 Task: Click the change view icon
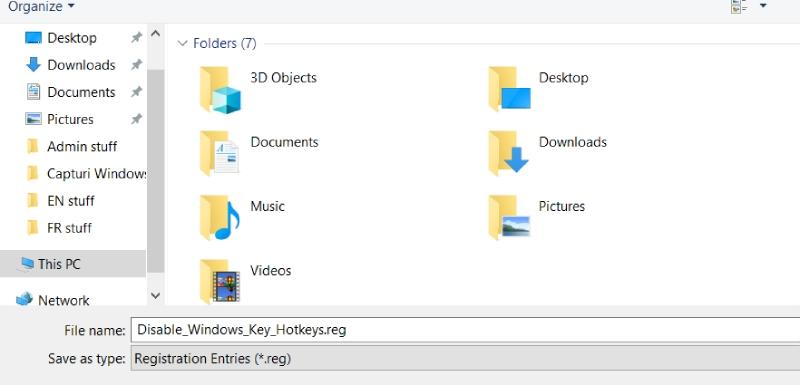pyautogui.click(x=739, y=6)
